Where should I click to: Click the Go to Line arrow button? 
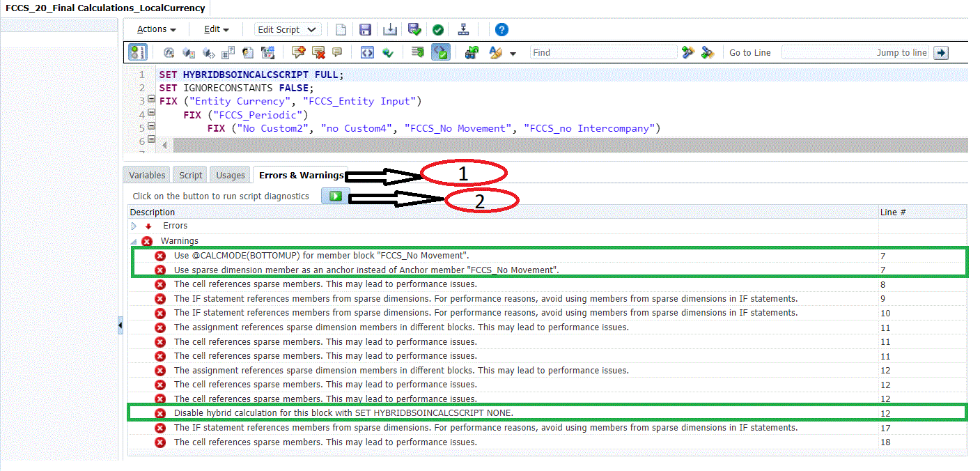point(941,53)
